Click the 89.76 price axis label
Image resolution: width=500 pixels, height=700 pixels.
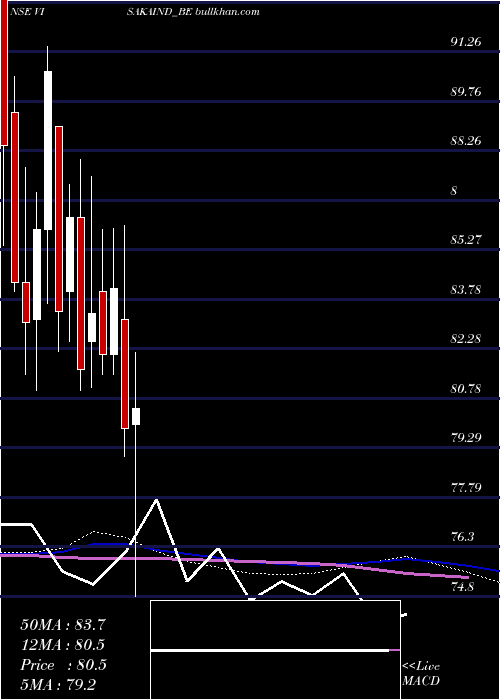466,92
